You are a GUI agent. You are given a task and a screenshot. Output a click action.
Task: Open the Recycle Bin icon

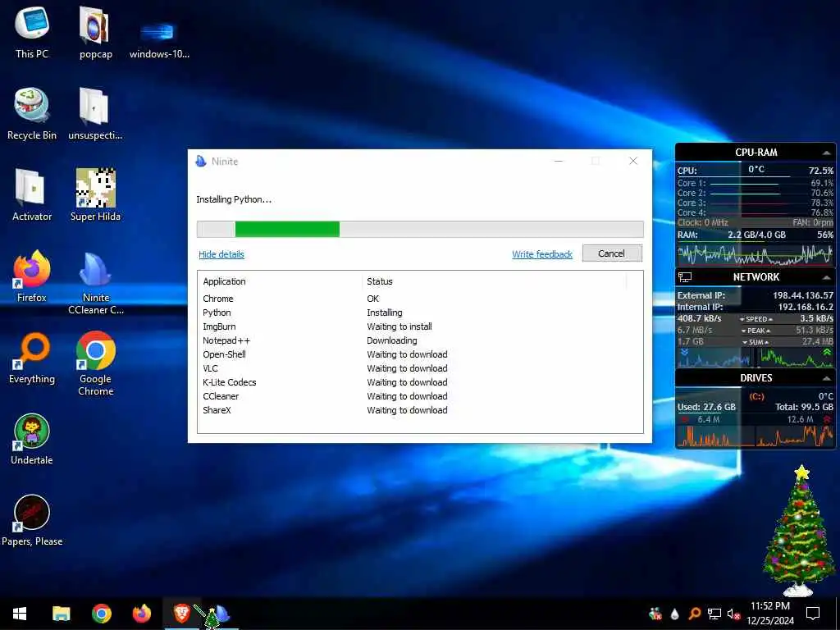click(32, 114)
